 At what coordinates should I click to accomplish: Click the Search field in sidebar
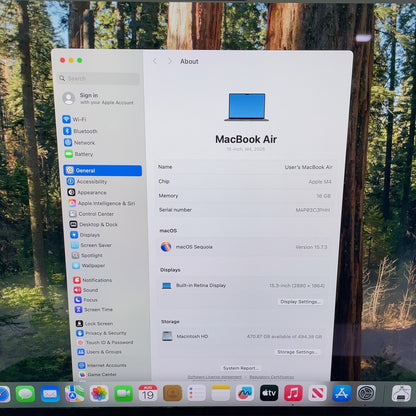click(99, 79)
